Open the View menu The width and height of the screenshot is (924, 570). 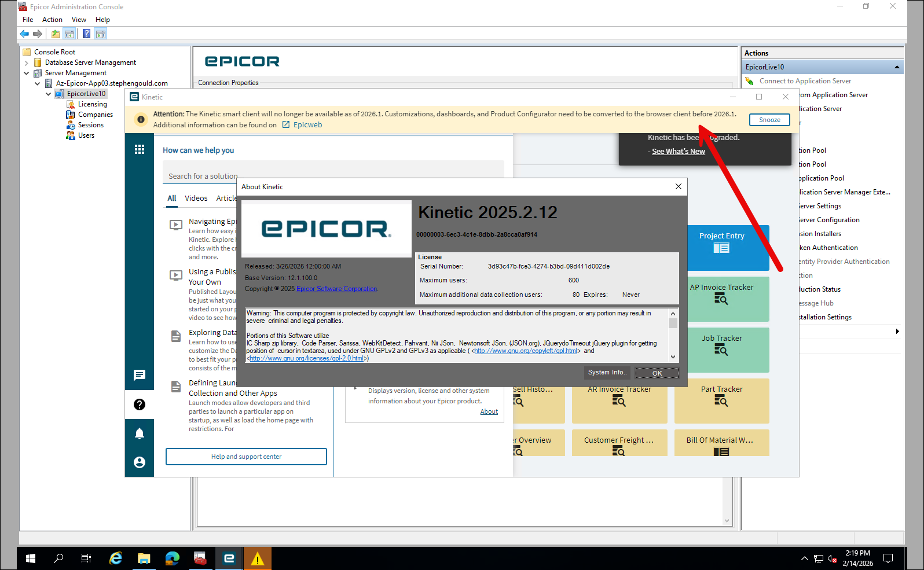pos(79,20)
